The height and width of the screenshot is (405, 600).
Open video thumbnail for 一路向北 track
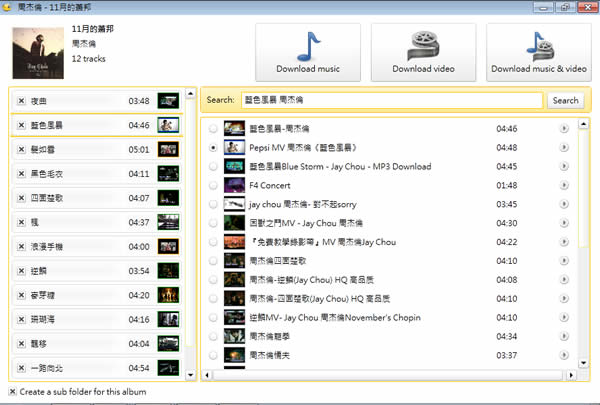(168, 368)
